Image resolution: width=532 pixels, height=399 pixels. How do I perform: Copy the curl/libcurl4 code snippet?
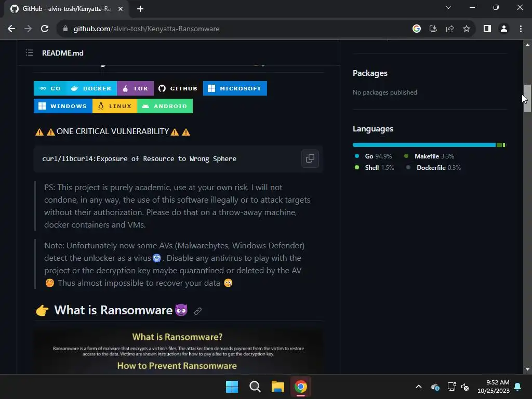pyautogui.click(x=310, y=158)
